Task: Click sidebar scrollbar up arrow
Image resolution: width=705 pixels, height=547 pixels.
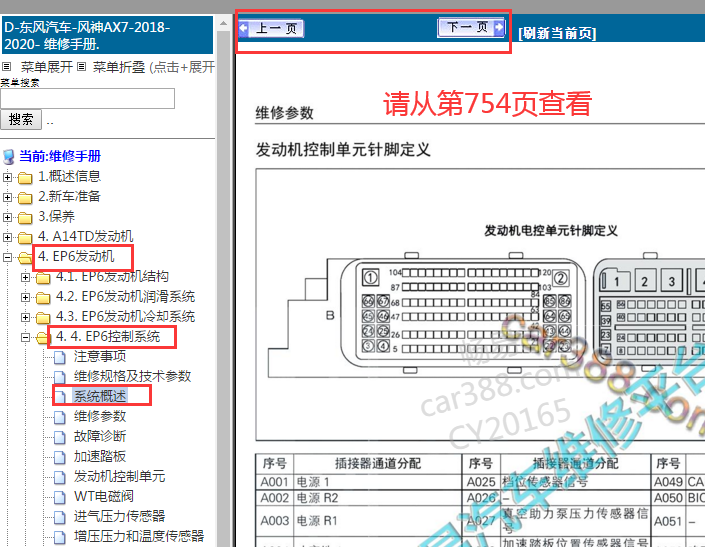Action: 223,22
